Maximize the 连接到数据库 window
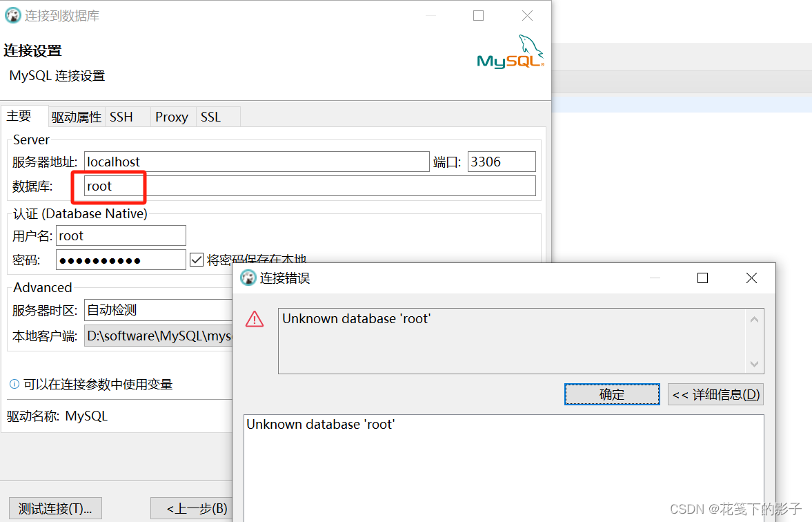 point(479,16)
